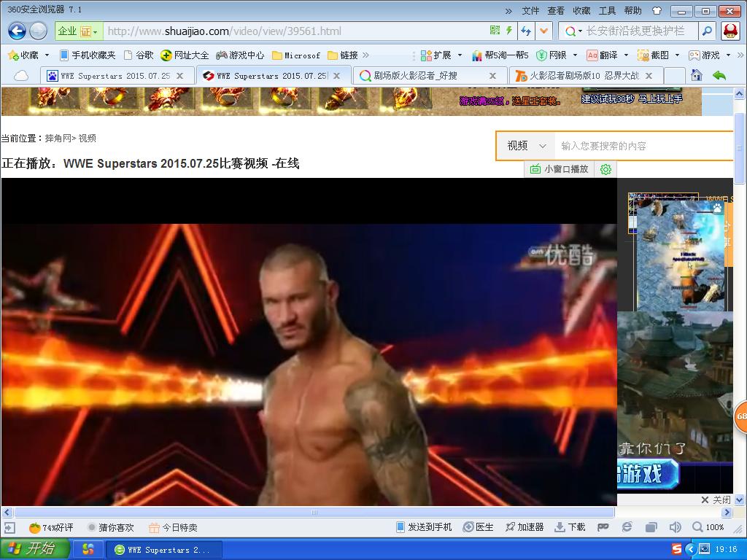Open 网址大全 bookmark

click(185, 55)
